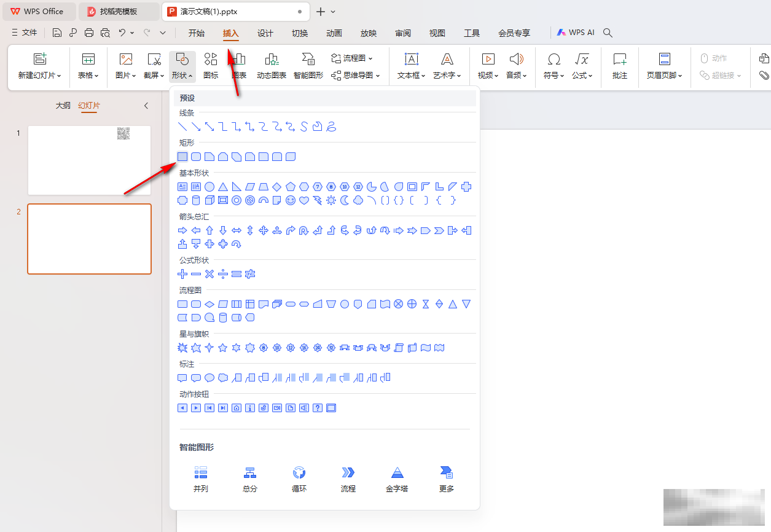Click the WPS AI button
Image resolution: width=771 pixels, height=532 pixels.
pyautogui.click(x=576, y=33)
